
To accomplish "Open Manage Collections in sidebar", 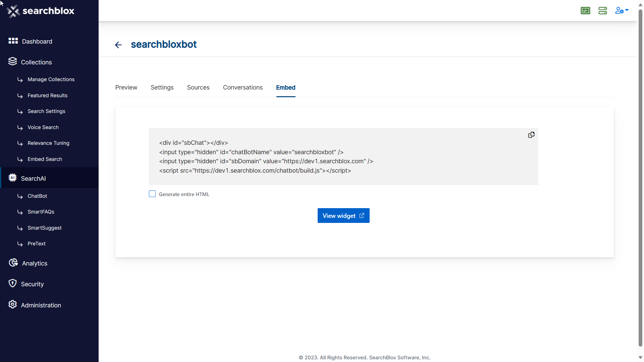I will 51,79.
